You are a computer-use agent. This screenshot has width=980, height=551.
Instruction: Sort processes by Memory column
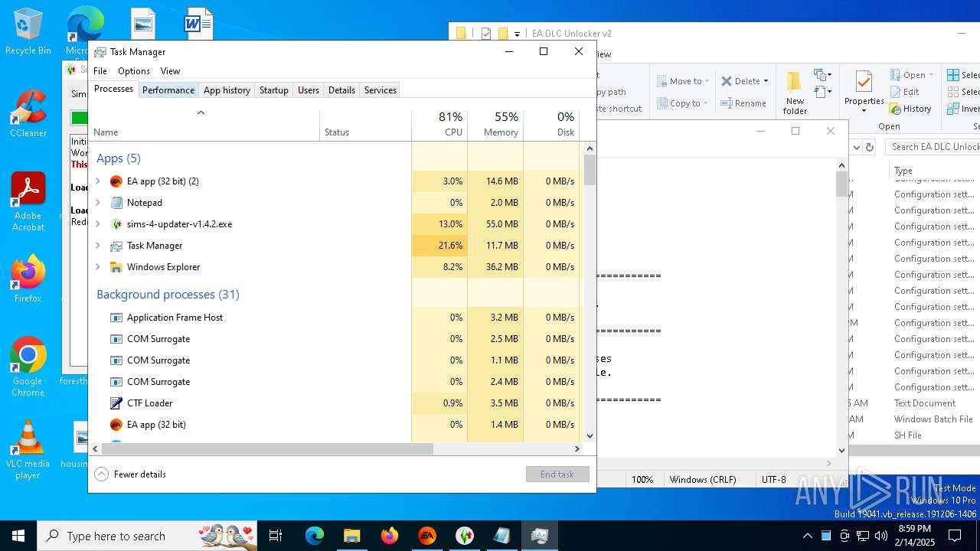click(x=495, y=125)
